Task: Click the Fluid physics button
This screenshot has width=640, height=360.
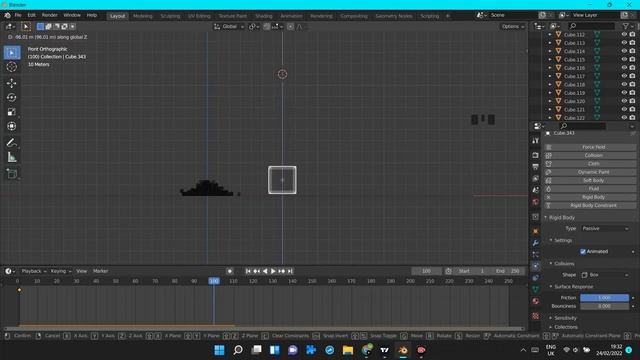Action: point(590,189)
